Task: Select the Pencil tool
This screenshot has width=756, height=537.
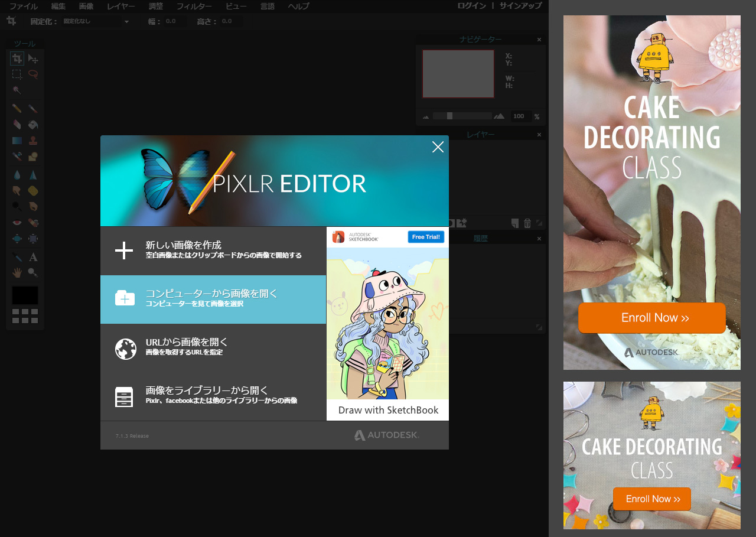Action: point(17,109)
